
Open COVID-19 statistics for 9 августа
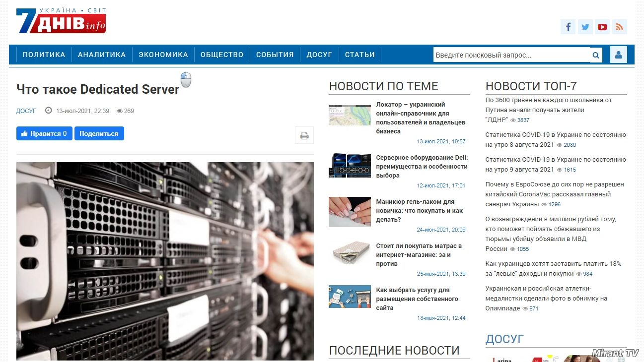pyautogui.click(x=556, y=165)
